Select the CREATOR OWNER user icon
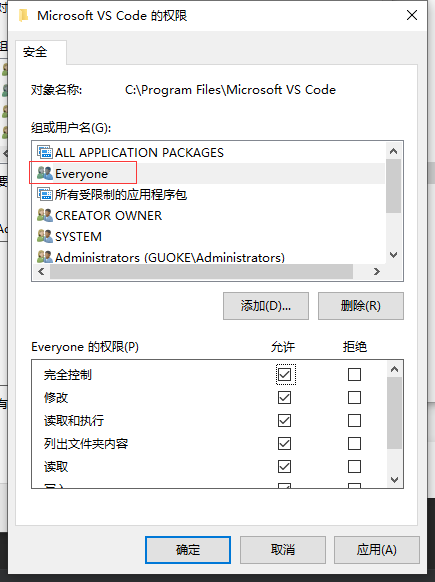Viewport: 435px width, 582px height. (x=45, y=215)
